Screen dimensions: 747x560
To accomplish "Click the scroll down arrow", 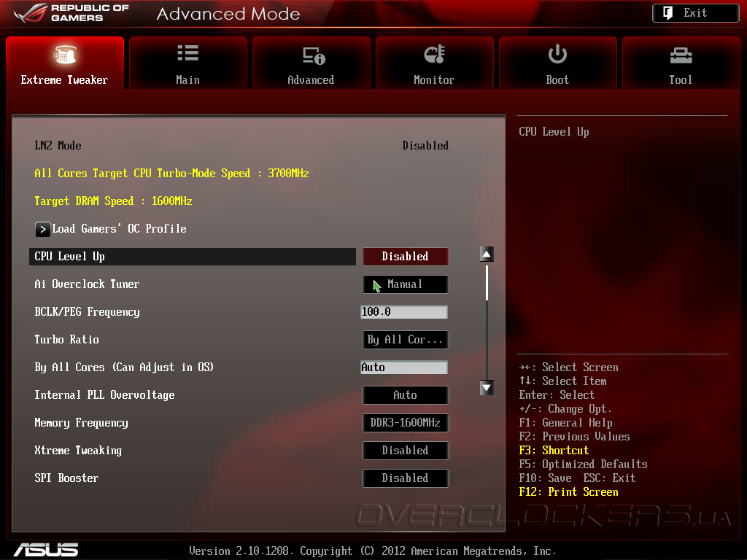I will pyautogui.click(x=487, y=388).
